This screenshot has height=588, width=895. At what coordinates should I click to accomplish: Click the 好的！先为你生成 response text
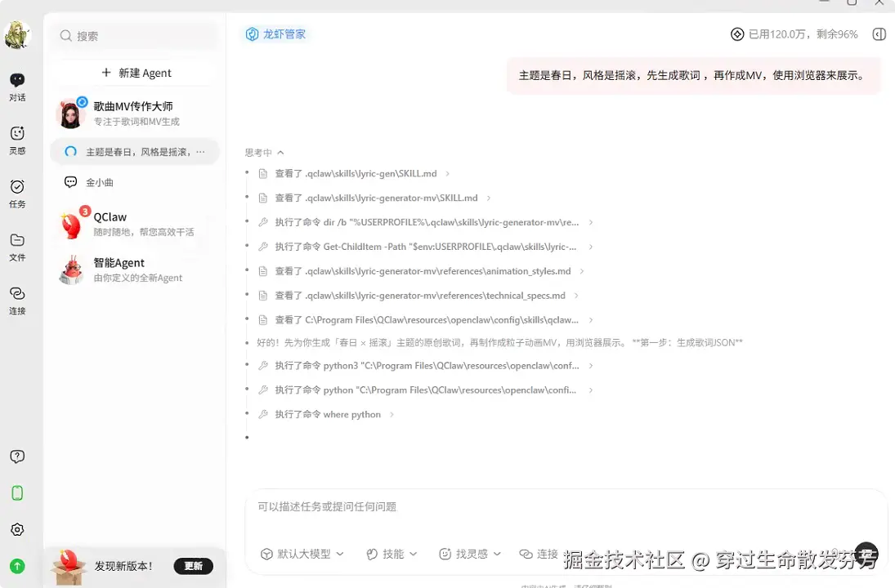499,343
